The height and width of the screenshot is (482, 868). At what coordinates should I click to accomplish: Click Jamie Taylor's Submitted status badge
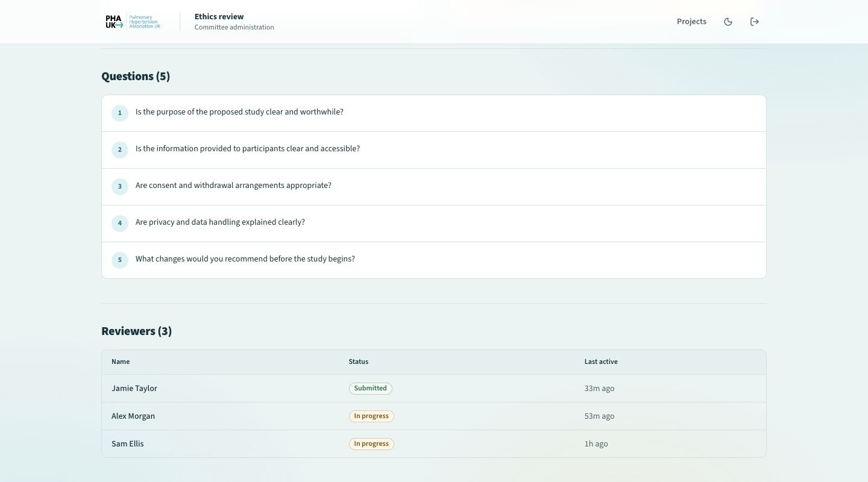click(370, 388)
